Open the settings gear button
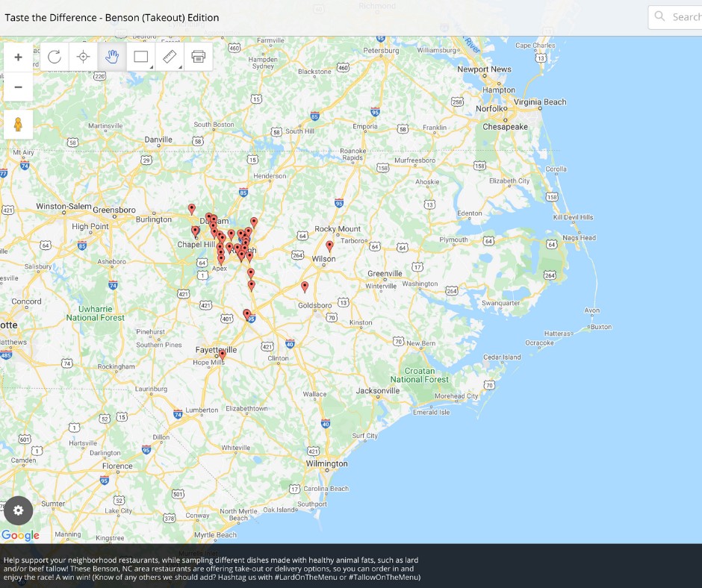The height and width of the screenshot is (588, 702). point(19,510)
